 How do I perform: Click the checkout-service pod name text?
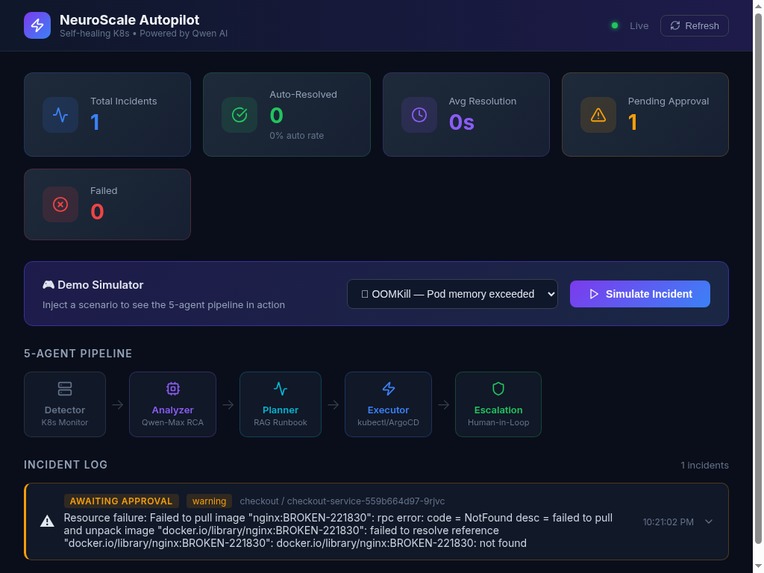342,501
